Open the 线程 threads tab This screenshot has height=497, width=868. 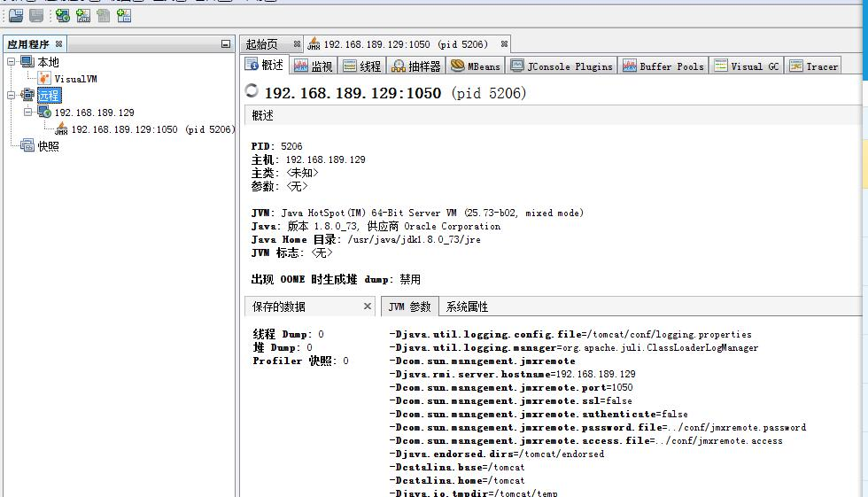coord(362,66)
